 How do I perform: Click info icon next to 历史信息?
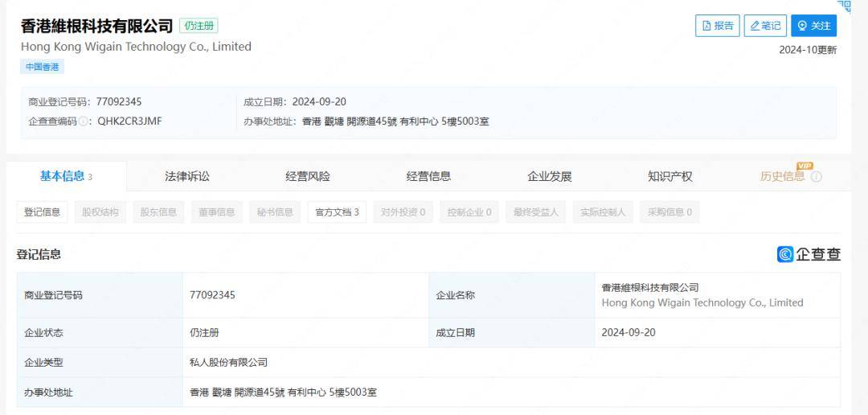click(x=817, y=177)
